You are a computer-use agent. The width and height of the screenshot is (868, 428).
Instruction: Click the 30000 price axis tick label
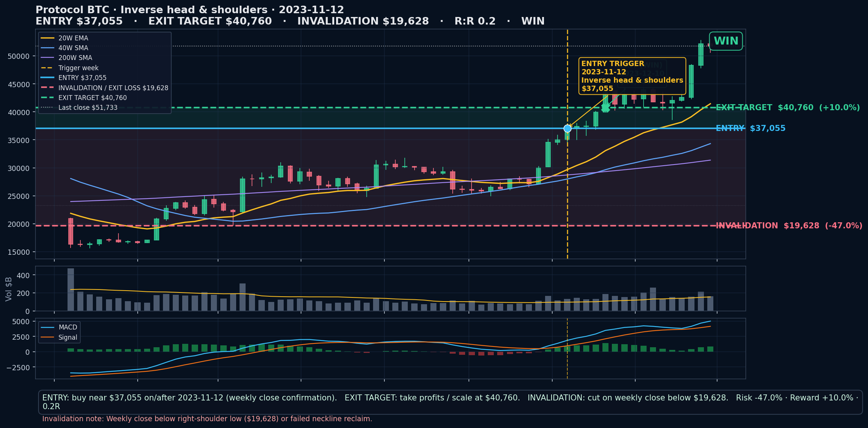[18, 168]
